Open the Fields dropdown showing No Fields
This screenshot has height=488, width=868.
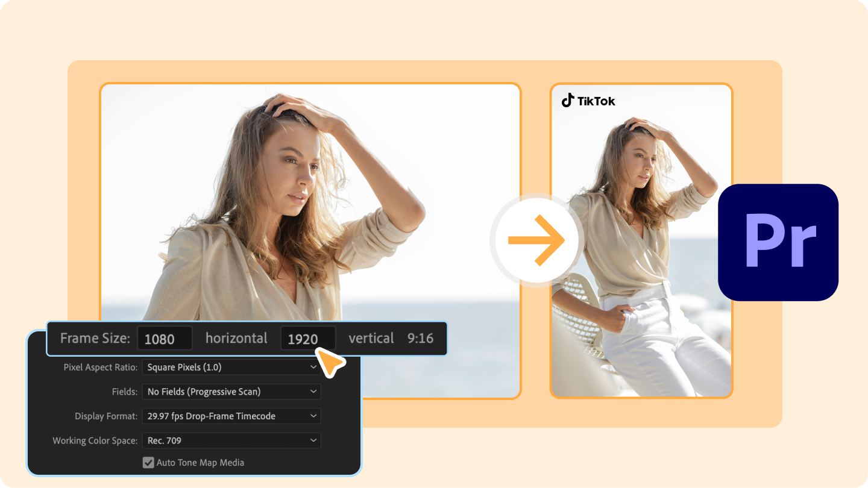click(231, 392)
